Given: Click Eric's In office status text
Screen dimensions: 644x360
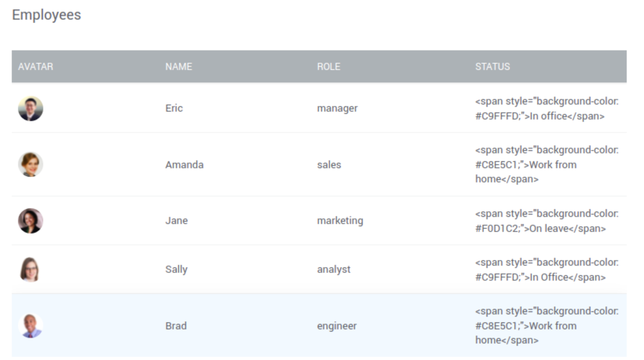Looking at the screenshot, I should tap(546, 108).
